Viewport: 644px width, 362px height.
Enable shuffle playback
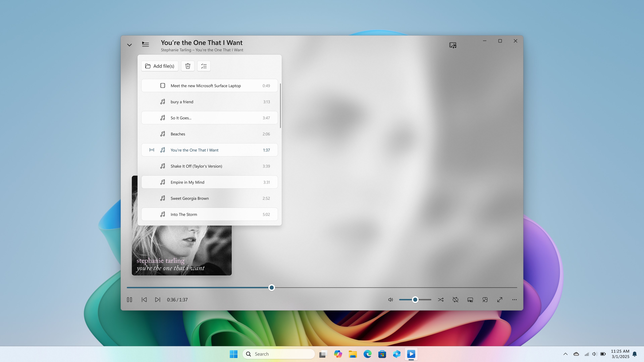pyautogui.click(x=441, y=299)
